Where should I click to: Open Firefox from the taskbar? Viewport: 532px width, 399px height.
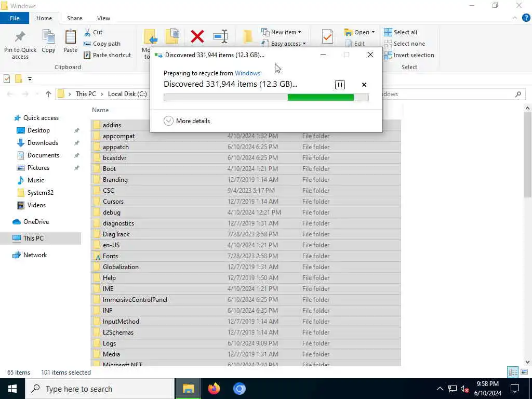(214, 389)
